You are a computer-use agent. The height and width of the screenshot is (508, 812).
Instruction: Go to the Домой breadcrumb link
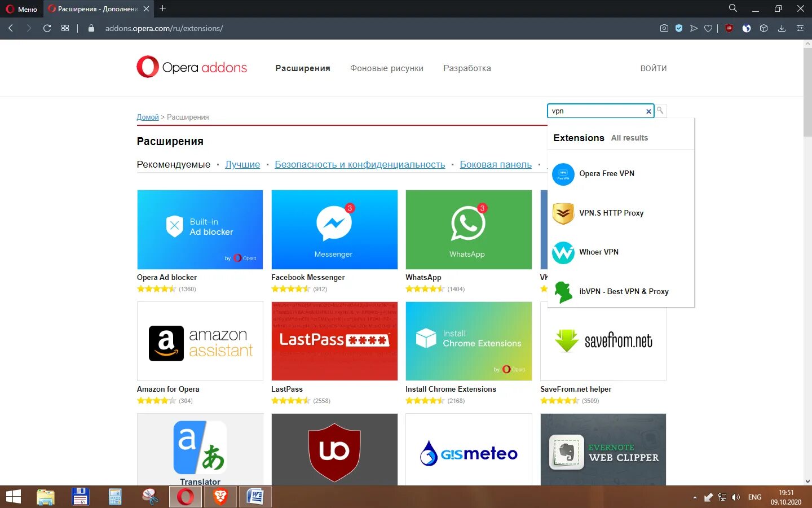[148, 117]
